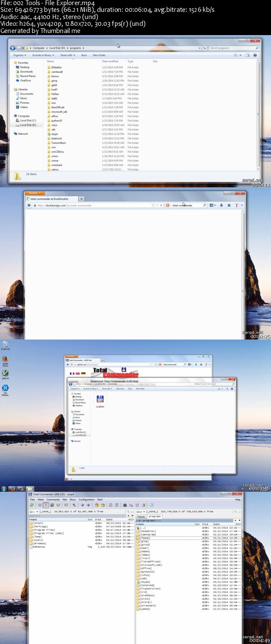Open the orange Firefox menu button above DuckDuckGo tab
271x644 pixels.
click(32, 193)
